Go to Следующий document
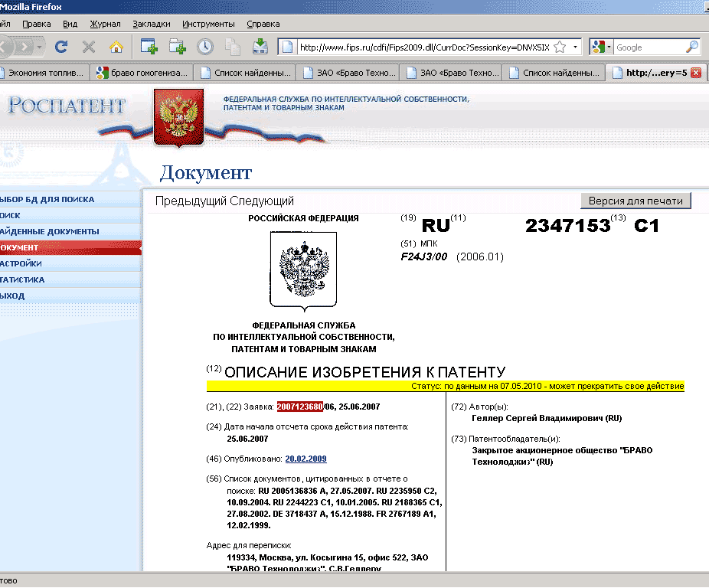Viewport: 709px width, 588px height. coord(263,201)
